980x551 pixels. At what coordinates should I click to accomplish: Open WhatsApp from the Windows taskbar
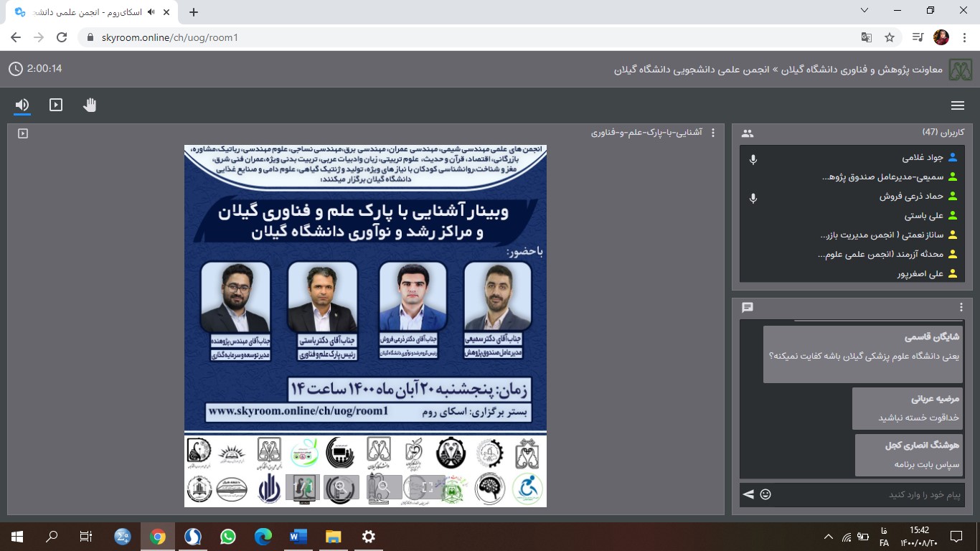pos(228,536)
